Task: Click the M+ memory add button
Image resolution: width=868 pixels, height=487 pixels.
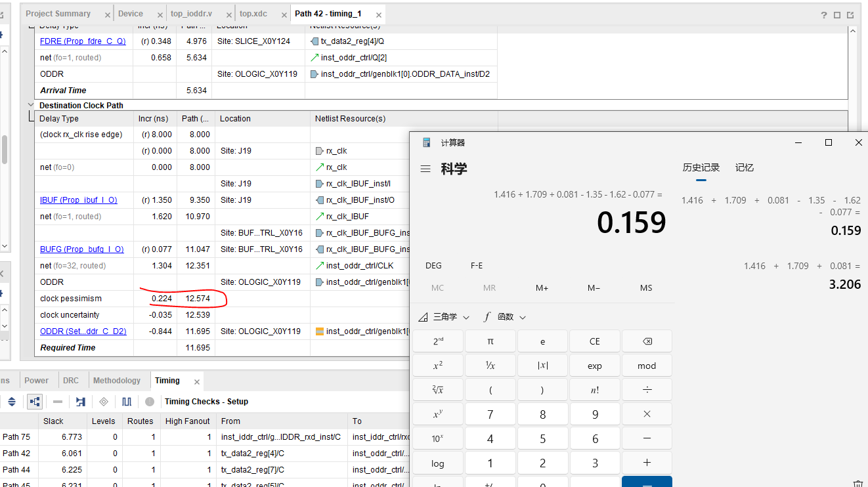Action: (x=542, y=288)
